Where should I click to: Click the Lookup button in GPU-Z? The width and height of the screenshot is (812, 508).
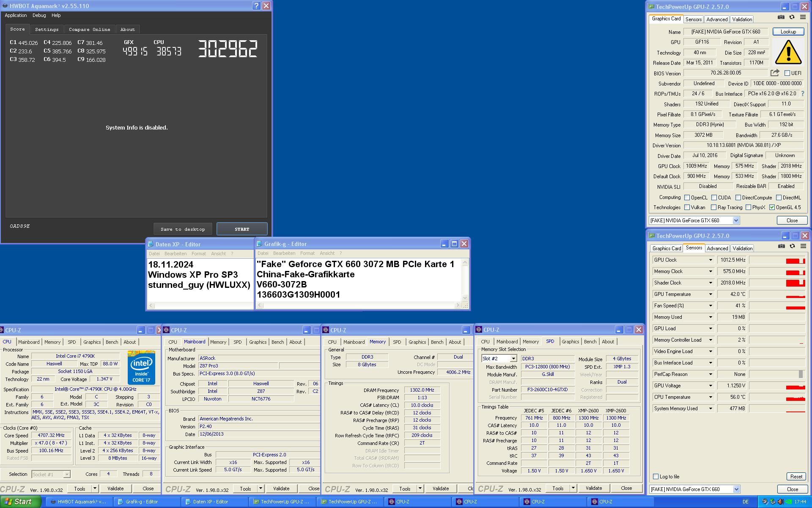coord(788,32)
